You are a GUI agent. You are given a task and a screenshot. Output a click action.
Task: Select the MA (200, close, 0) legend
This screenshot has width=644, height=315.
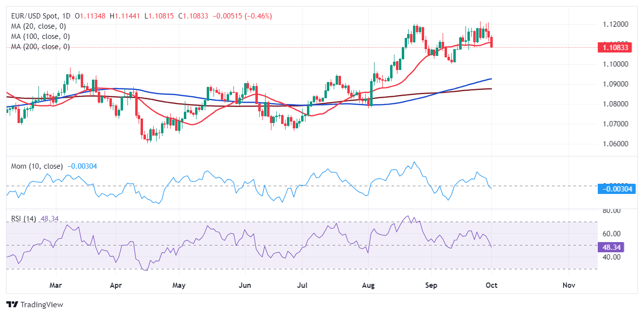pyautogui.click(x=40, y=47)
